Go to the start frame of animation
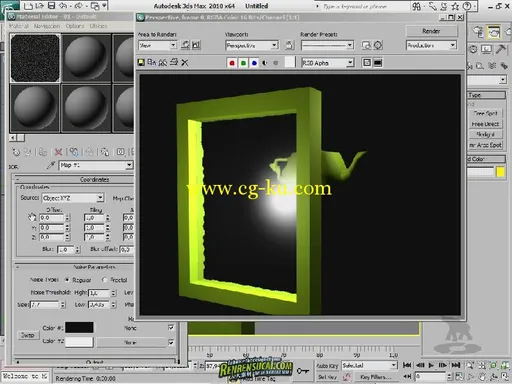Viewport: 512px width, 384px height. pyautogui.click(x=407, y=365)
